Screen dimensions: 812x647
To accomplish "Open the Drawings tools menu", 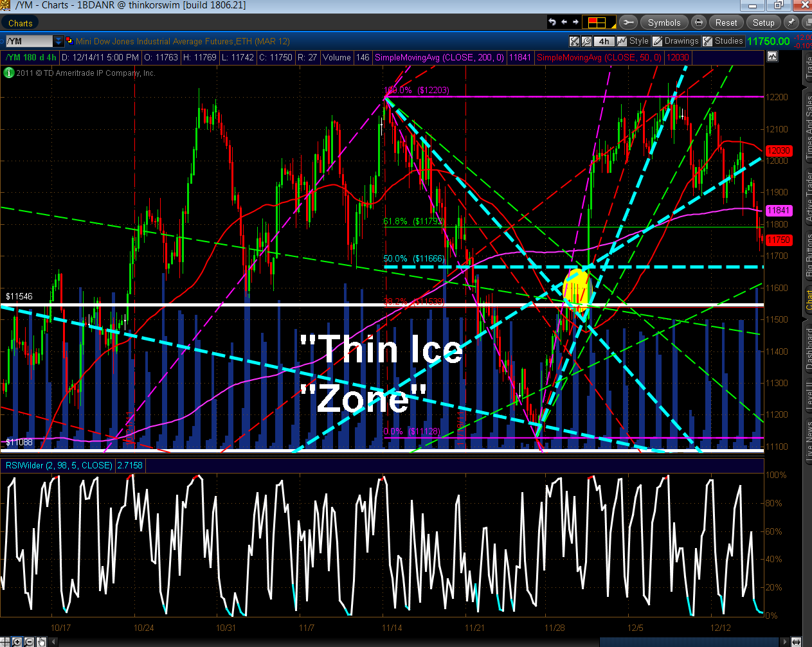I will click(676, 41).
